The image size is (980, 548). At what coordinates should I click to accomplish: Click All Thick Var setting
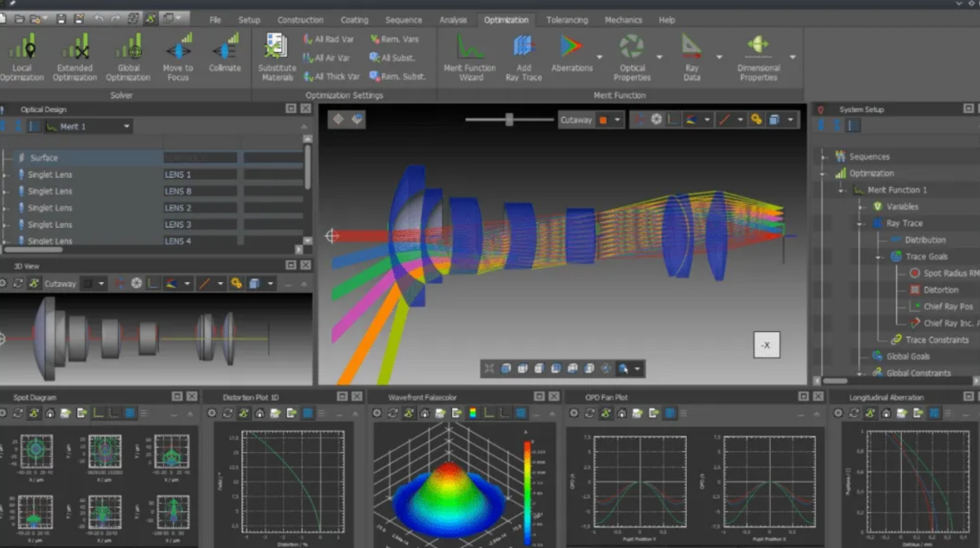point(331,76)
